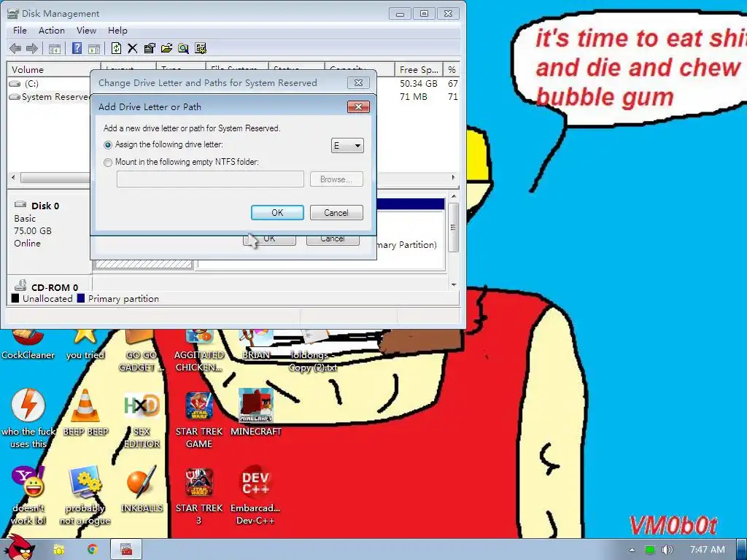Select 'Mount in the following empty NTFS folder'
The image size is (747, 560).
[x=108, y=163]
